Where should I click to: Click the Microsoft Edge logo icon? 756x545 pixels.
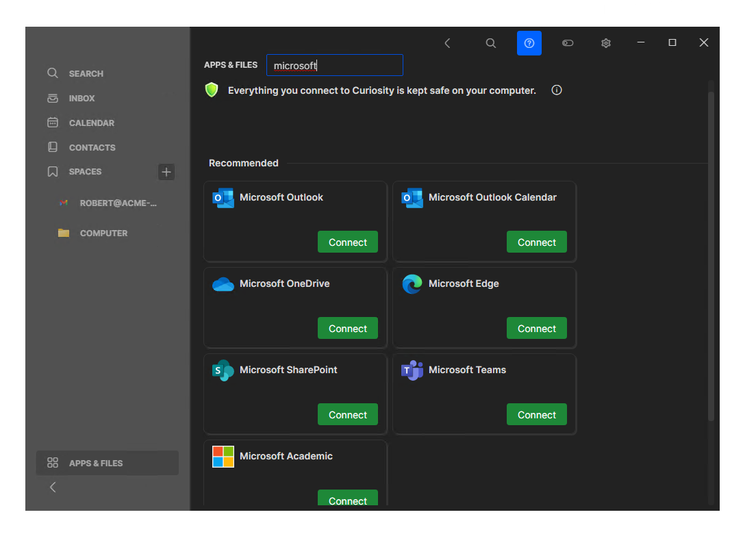[x=412, y=284]
